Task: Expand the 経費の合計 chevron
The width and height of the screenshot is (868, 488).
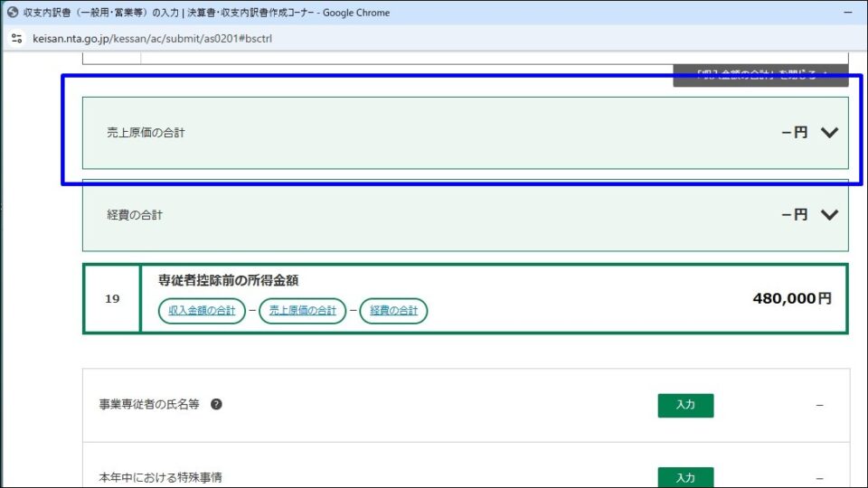Action: pyautogui.click(x=829, y=215)
